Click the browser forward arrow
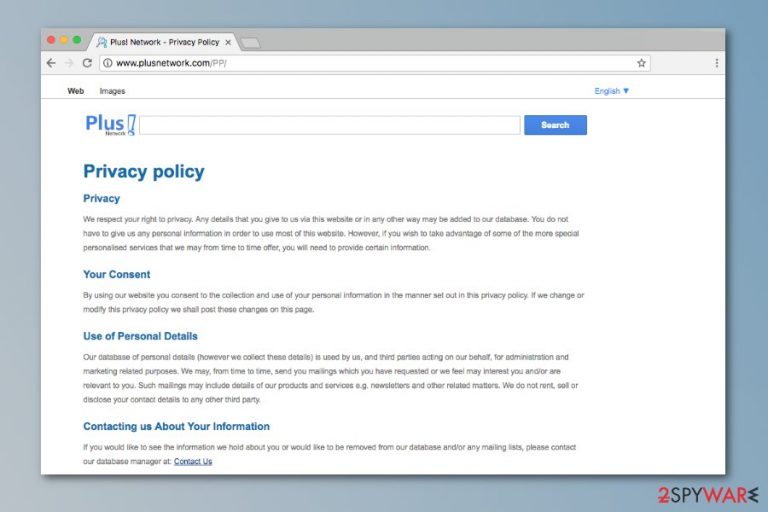 [x=69, y=63]
